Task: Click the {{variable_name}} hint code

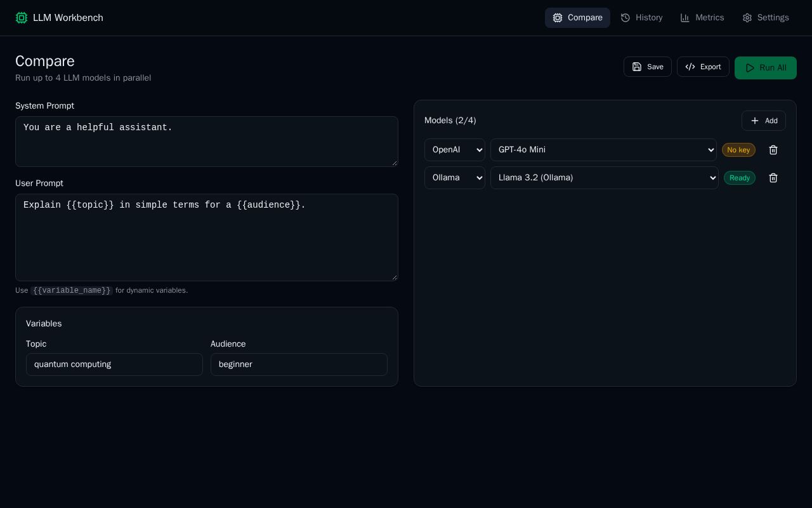Action: point(72,290)
